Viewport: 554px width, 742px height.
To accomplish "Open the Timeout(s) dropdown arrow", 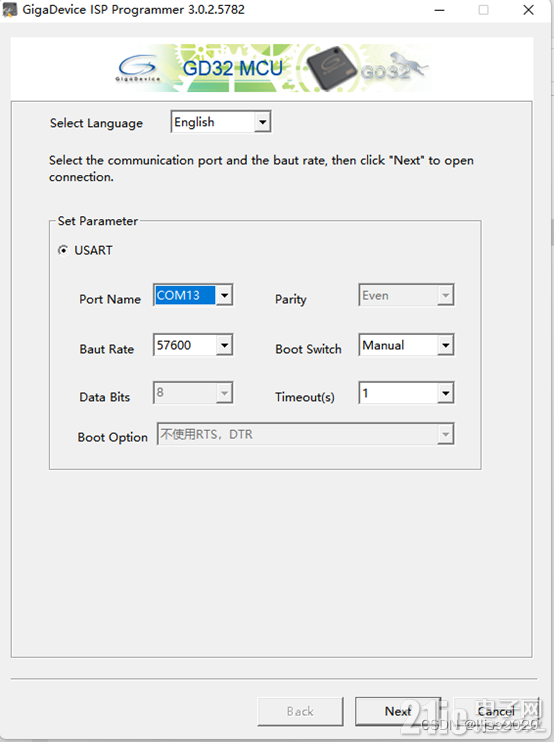I will pos(446,393).
